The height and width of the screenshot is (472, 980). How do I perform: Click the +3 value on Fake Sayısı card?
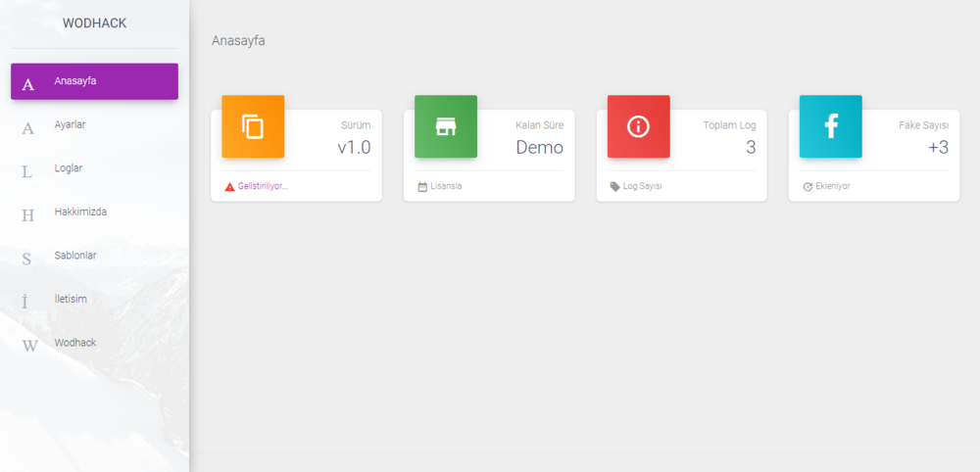click(x=938, y=147)
